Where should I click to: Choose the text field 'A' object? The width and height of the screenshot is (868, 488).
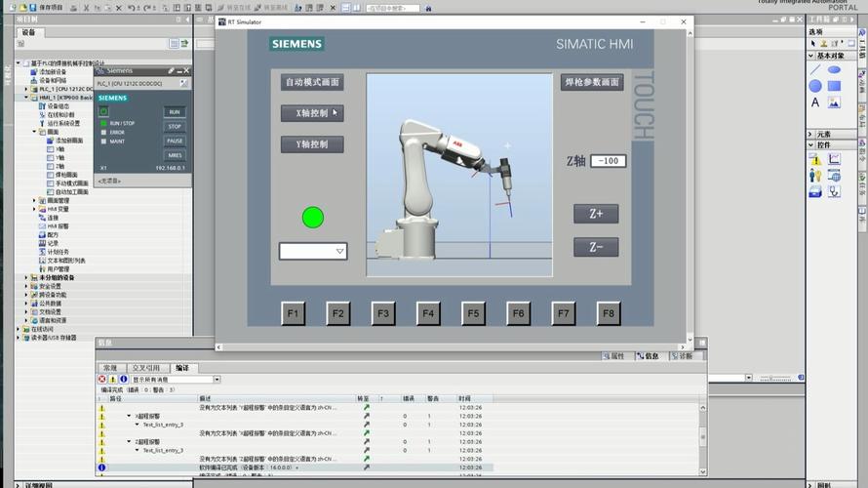[815, 102]
